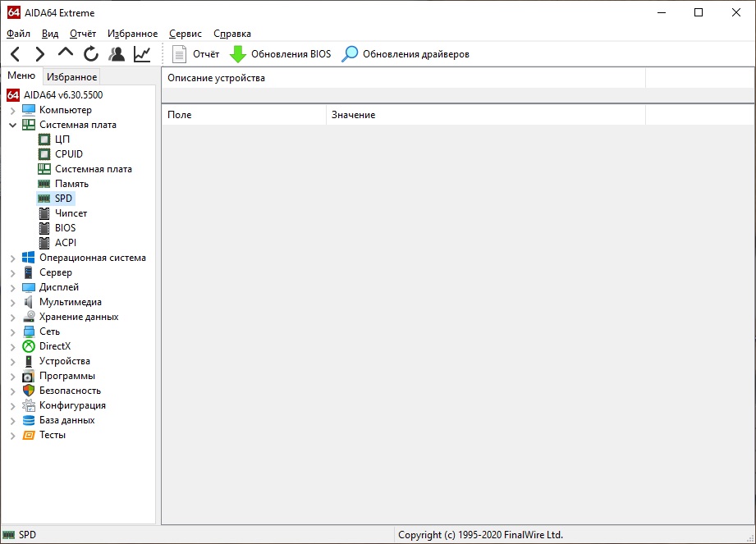Switch to the Меню sidebar tab
The height and width of the screenshot is (544, 756).
(21, 75)
